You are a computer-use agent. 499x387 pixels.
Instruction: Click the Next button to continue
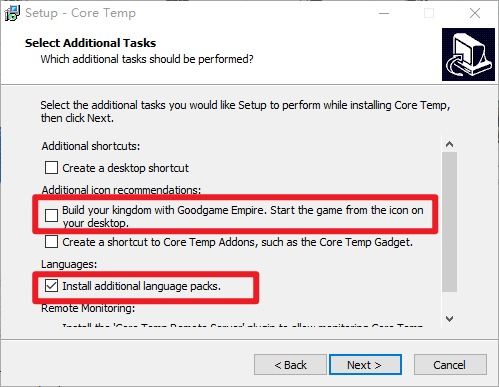tap(365, 365)
